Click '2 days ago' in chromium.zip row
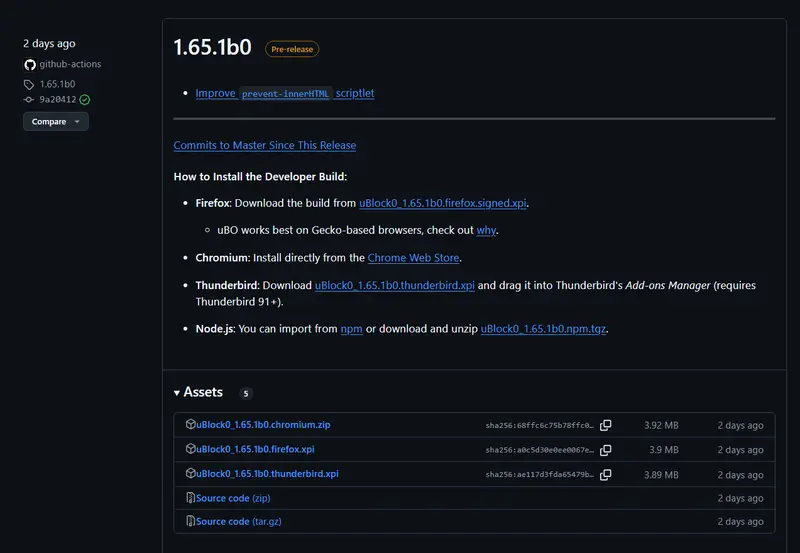800x553 pixels. [x=740, y=425]
